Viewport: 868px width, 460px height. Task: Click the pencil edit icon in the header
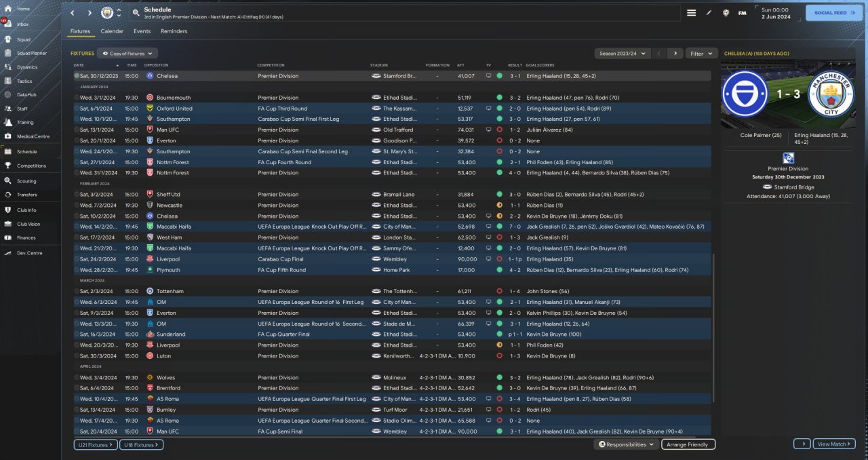(x=709, y=13)
